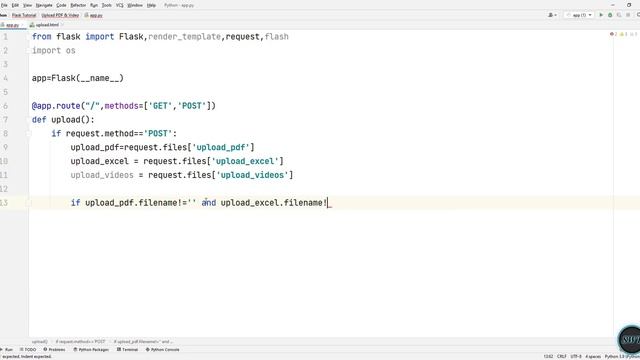Click '4 spaces' indent setting in status bar
The height and width of the screenshot is (360, 640).
(593, 357)
